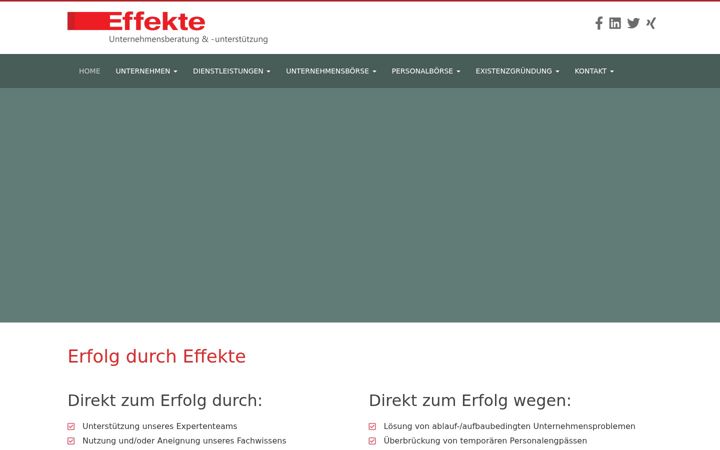Click check icon beside 'Lösung von ablauf-/aufbaubedingten'
This screenshot has width=720, height=450.
(372, 427)
